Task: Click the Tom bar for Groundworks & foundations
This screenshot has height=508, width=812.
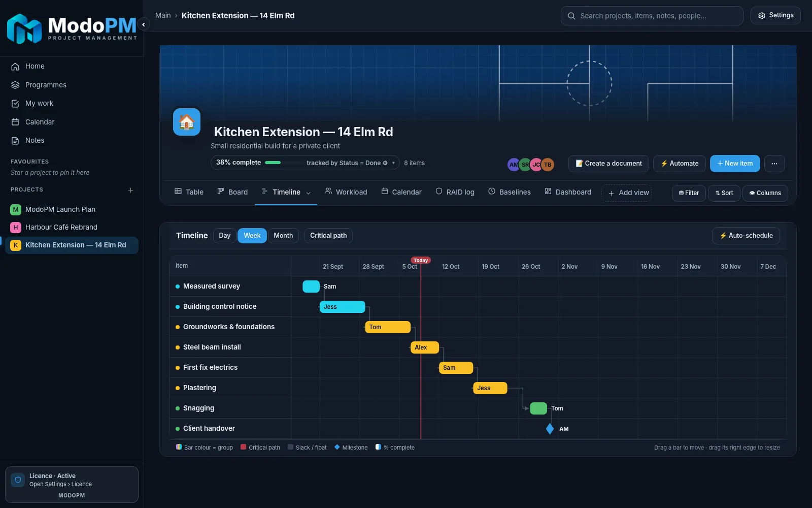Action: point(388,327)
